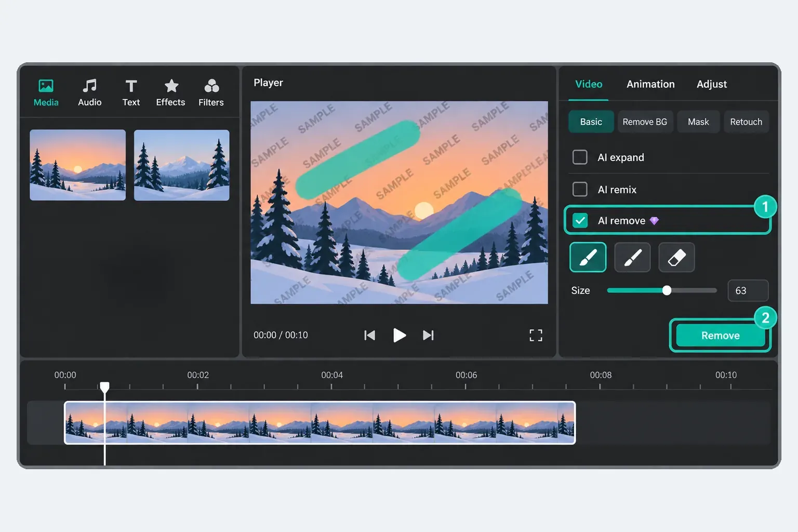This screenshot has width=798, height=532.
Task: Click the brush Size slider handle
Action: pos(667,290)
